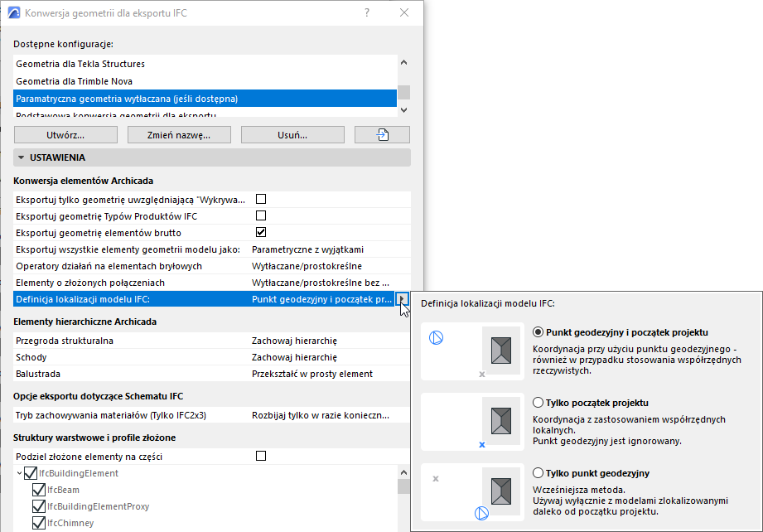Select 'Tylko punkt geodezyjny' radio option
This screenshot has height=532, width=763.
click(x=538, y=473)
